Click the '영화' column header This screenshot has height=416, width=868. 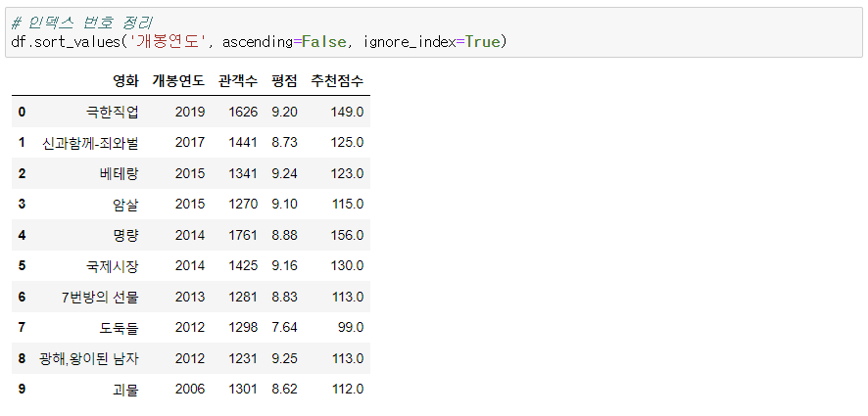click(125, 81)
